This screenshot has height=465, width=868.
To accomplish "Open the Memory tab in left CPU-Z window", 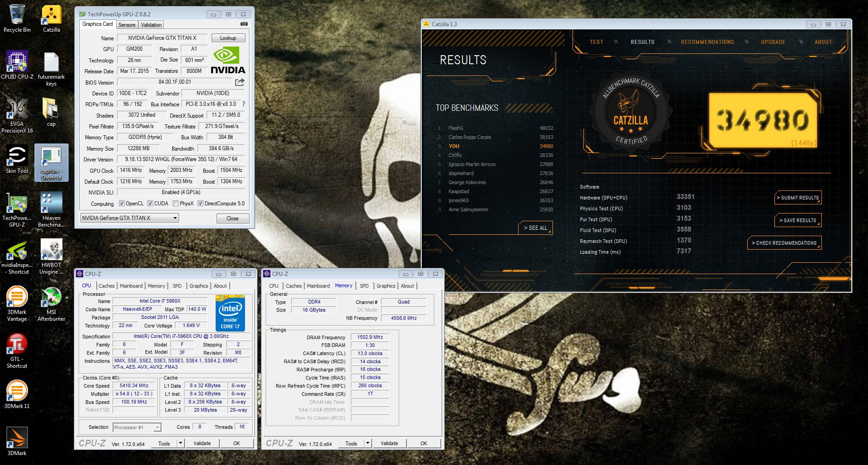I will tap(156, 286).
